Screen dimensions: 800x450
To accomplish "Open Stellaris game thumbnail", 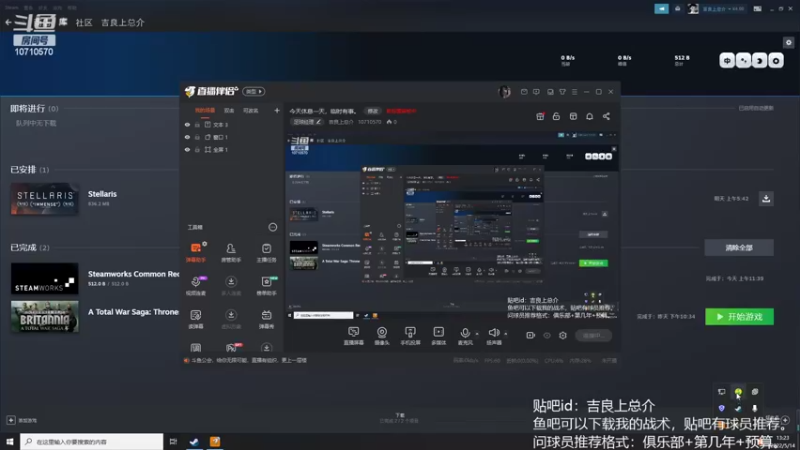I will point(44,198).
